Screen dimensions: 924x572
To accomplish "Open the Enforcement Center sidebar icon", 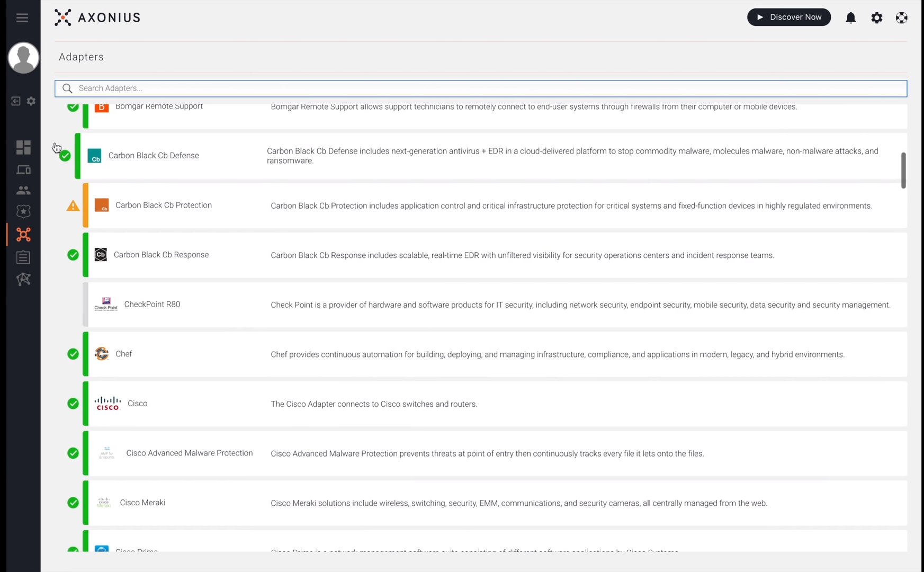I will point(23,211).
